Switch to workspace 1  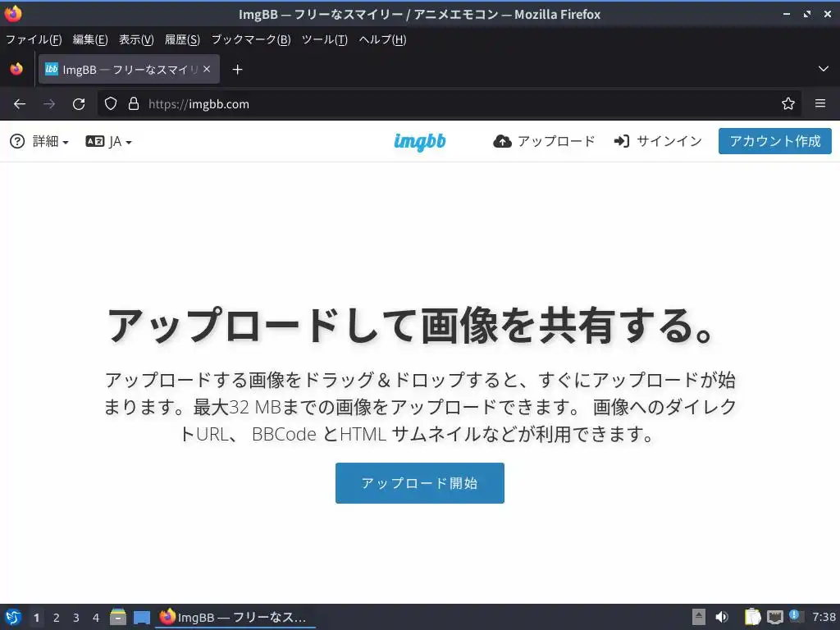click(36, 618)
